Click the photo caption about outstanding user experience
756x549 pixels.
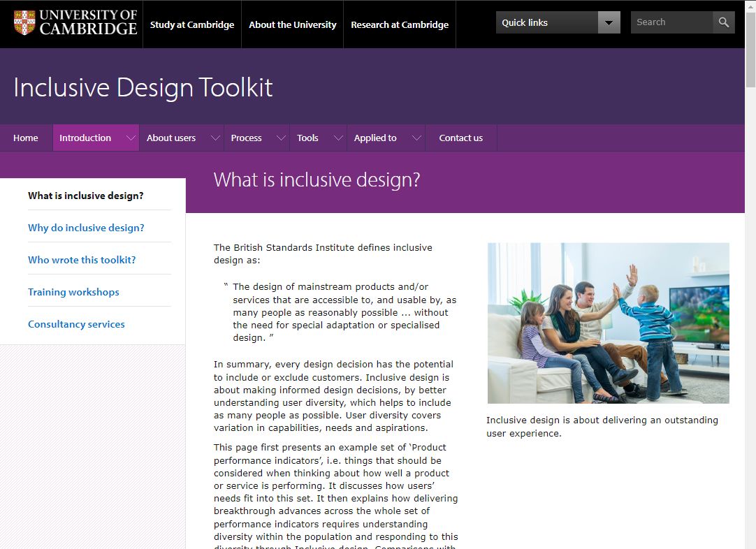tap(602, 427)
